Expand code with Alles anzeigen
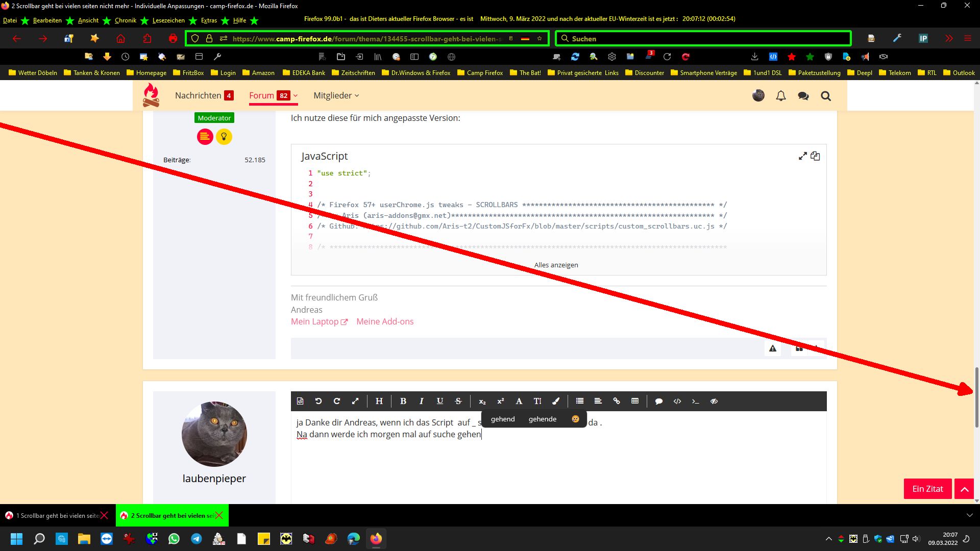The height and width of the screenshot is (551, 980). click(x=556, y=265)
